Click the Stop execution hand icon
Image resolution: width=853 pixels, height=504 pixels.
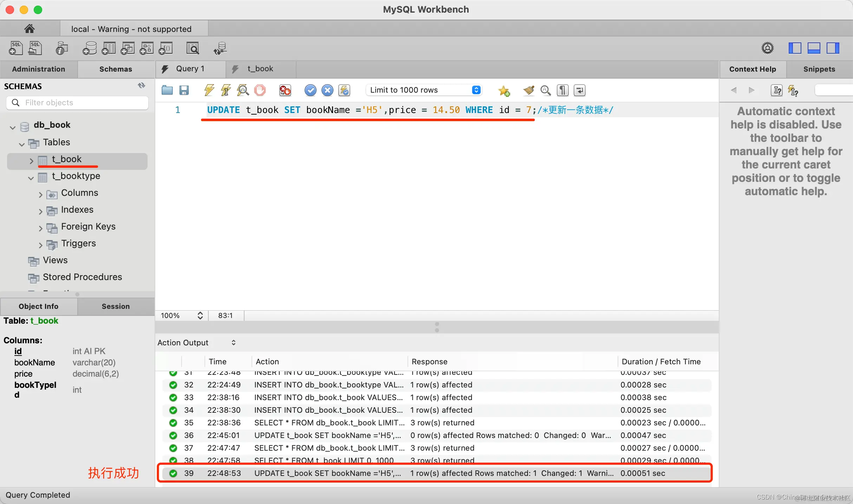click(260, 90)
